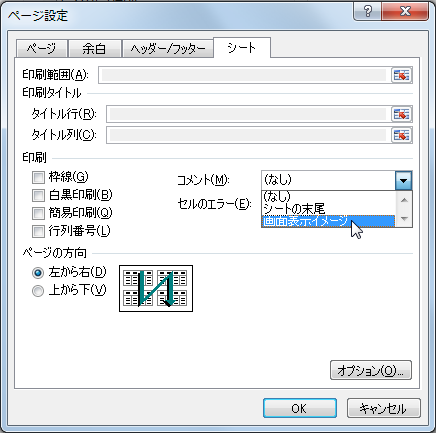Image resolution: width=436 pixels, height=433 pixels.
Task: Click the help question mark icon
Action: point(367,12)
